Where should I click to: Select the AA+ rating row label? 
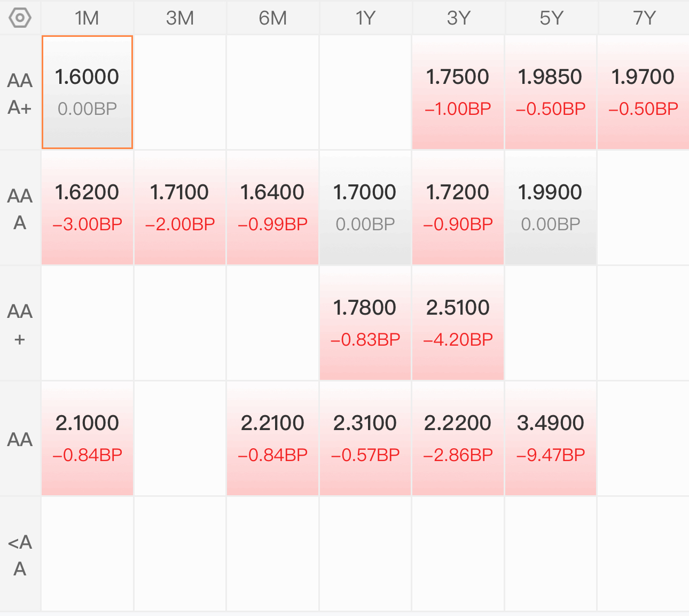pyautogui.click(x=20, y=324)
